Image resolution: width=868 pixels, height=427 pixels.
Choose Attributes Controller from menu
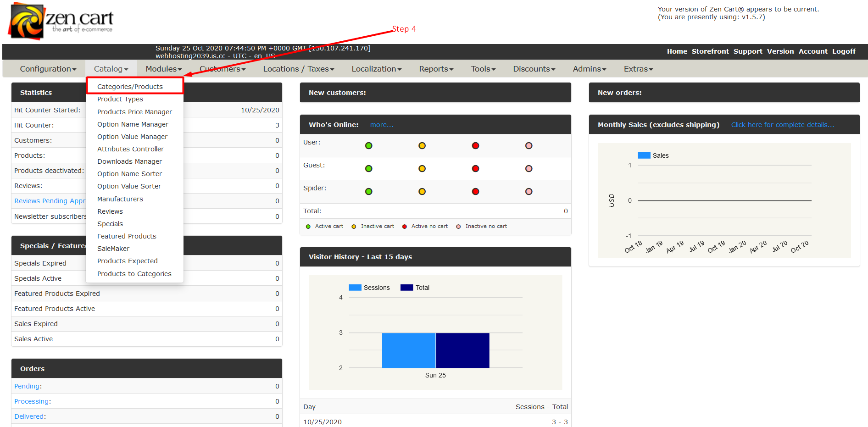pyautogui.click(x=130, y=149)
